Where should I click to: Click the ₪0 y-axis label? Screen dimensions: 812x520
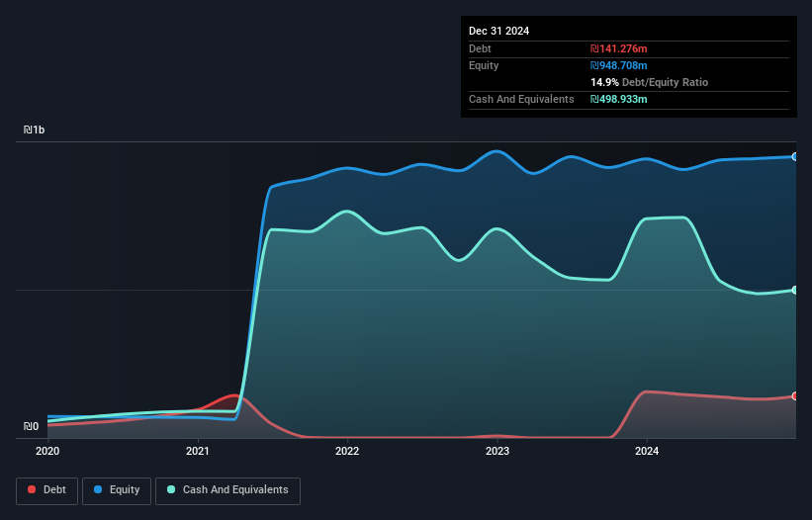pos(31,426)
